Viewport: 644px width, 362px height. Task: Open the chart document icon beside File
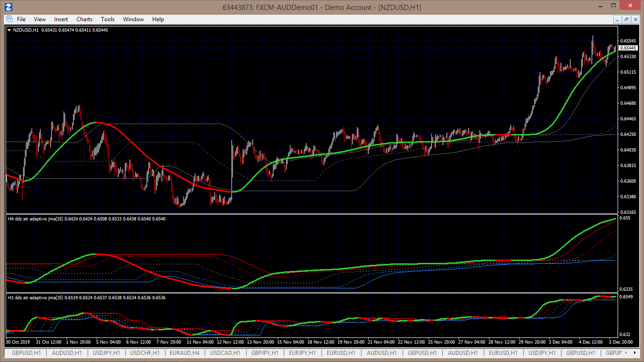(x=9, y=19)
